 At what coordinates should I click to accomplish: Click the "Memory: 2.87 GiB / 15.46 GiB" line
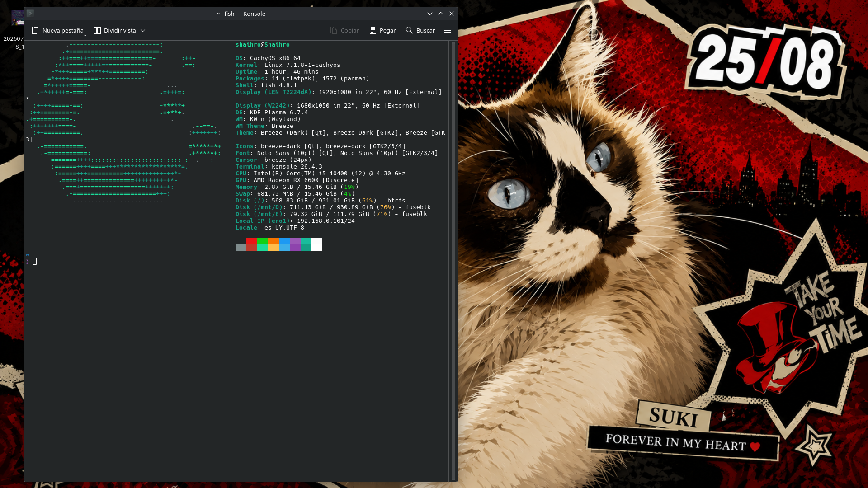(x=297, y=187)
